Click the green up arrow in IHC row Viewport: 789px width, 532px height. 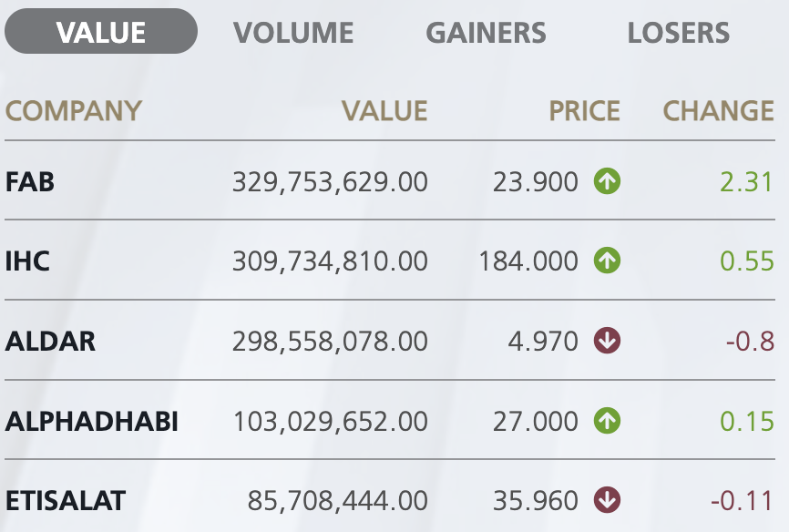tap(607, 261)
